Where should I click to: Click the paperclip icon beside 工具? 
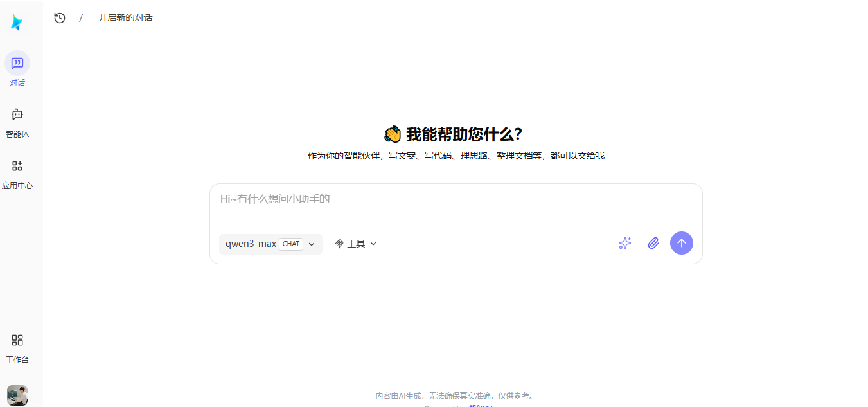point(340,243)
